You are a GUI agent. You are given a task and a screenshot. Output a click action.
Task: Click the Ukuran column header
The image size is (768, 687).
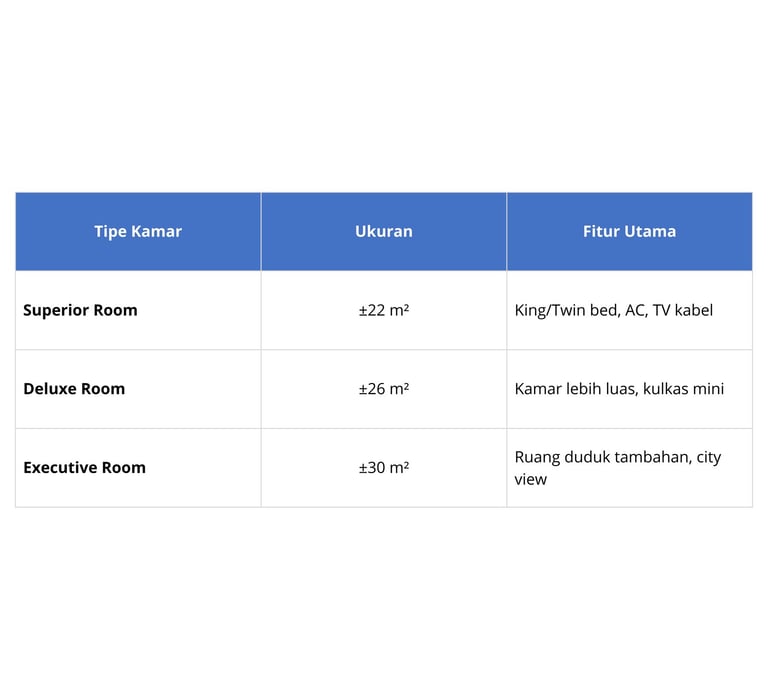(x=384, y=231)
